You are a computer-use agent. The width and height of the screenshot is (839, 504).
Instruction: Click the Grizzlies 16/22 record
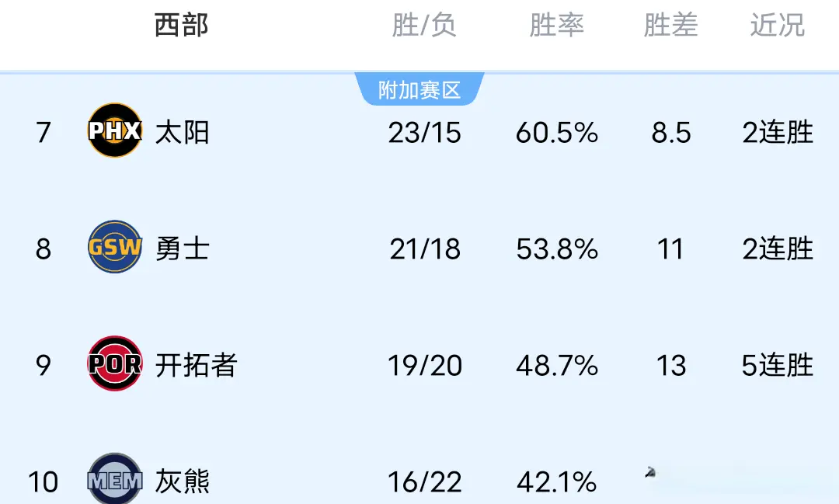(x=424, y=482)
